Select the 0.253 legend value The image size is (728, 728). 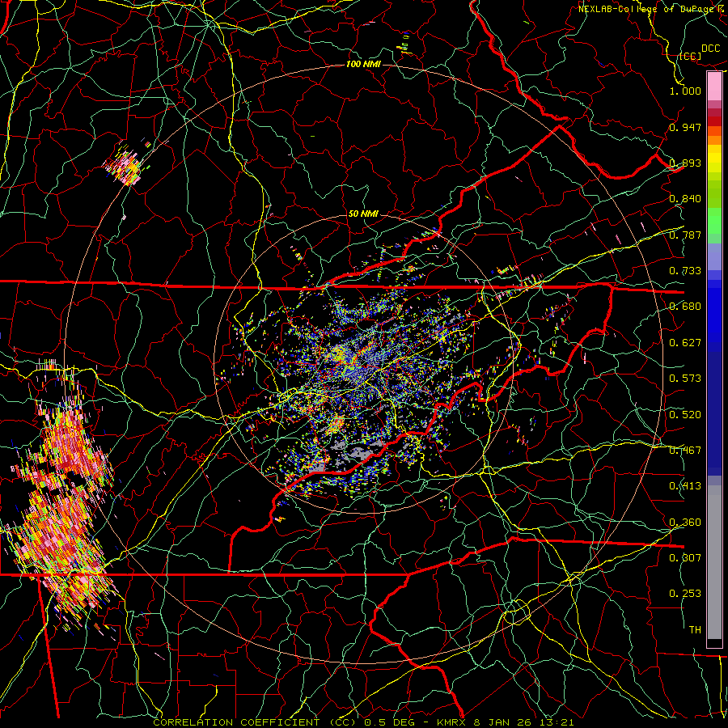pos(685,594)
